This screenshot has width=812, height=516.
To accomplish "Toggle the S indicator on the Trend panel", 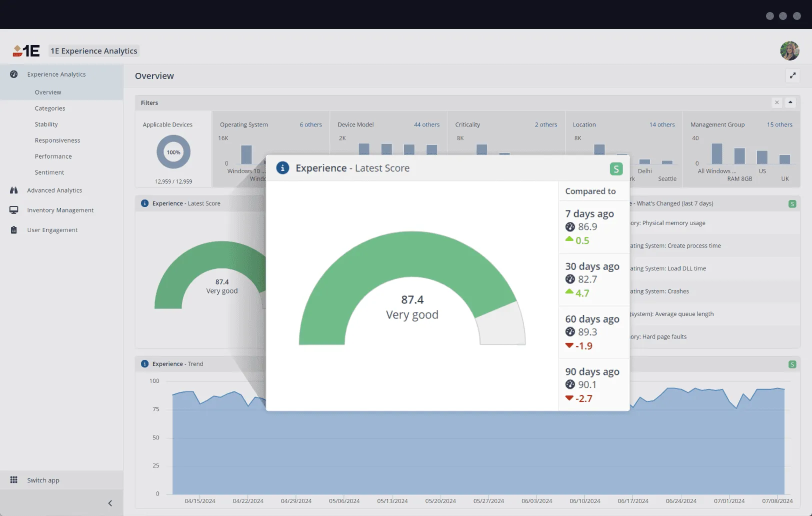I will click(x=792, y=364).
